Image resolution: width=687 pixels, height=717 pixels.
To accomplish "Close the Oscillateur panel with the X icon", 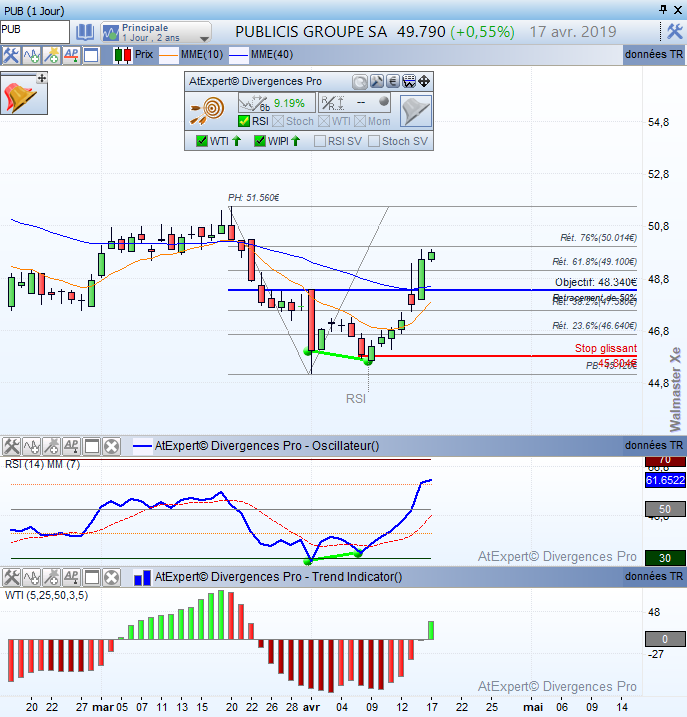I will click(x=112, y=446).
